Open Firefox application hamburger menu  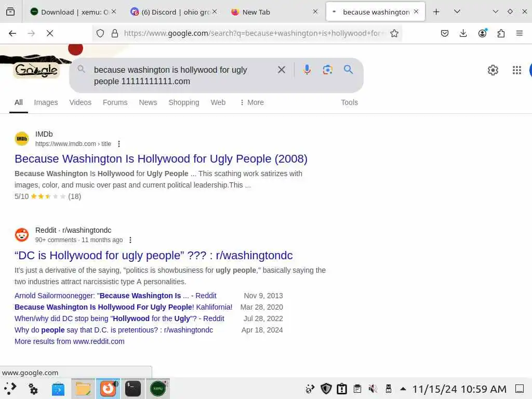tap(520, 33)
